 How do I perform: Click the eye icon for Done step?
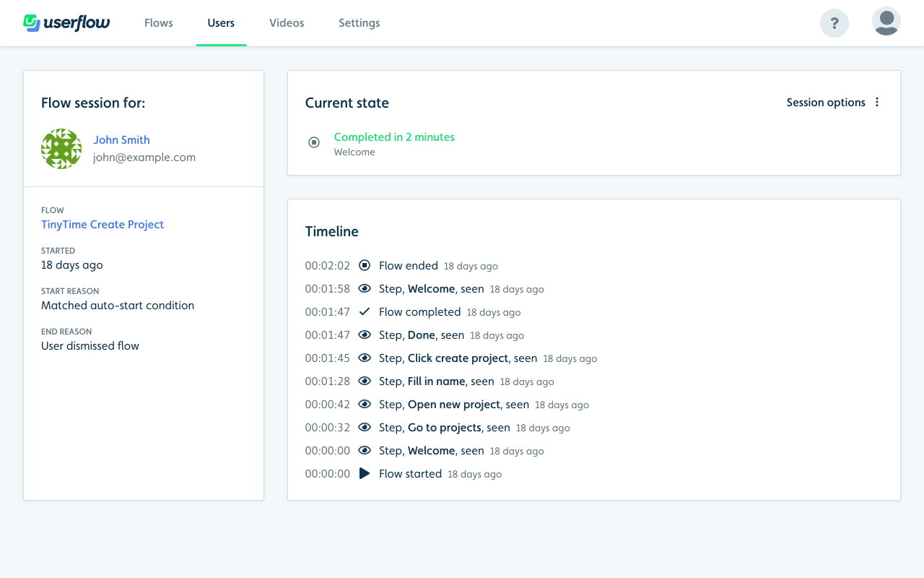(x=365, y=335)
